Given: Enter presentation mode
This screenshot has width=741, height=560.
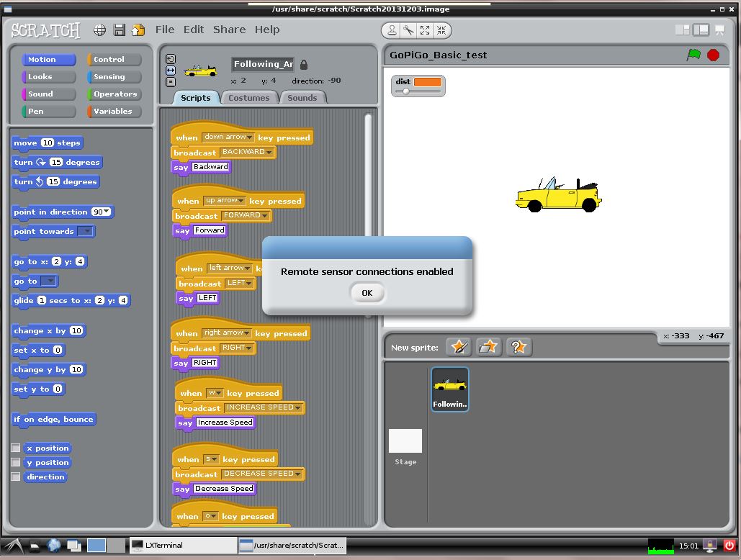Looking at the screenshot, I should point(719,30).
